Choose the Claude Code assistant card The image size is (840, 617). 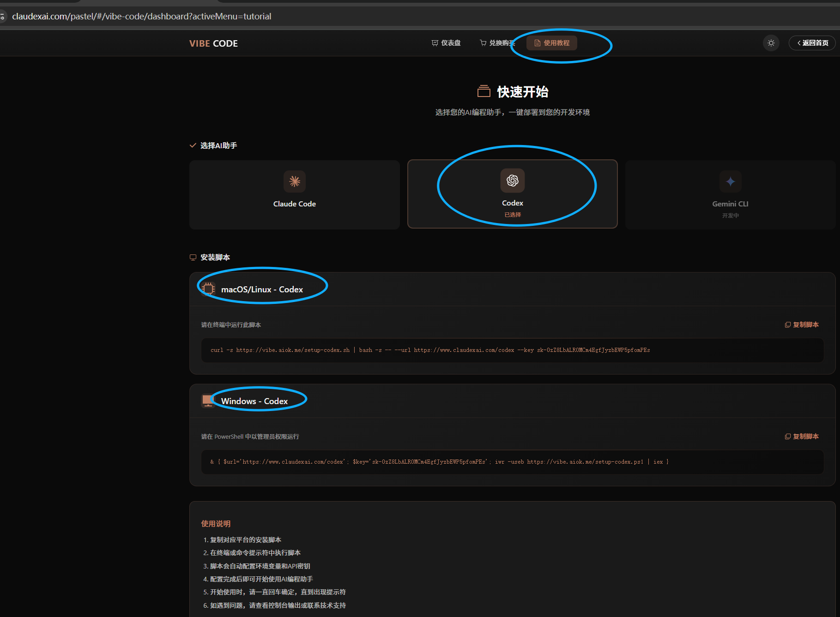pos(294,194)
